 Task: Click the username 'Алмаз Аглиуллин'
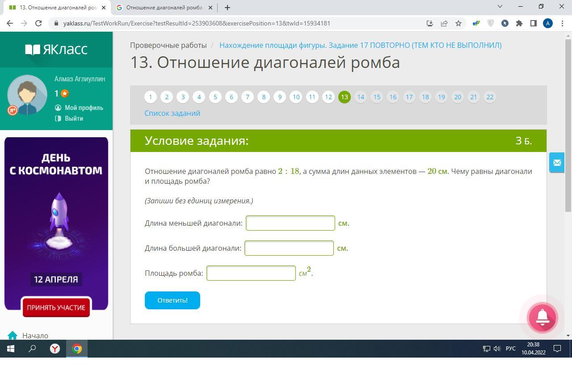[80, 79]
